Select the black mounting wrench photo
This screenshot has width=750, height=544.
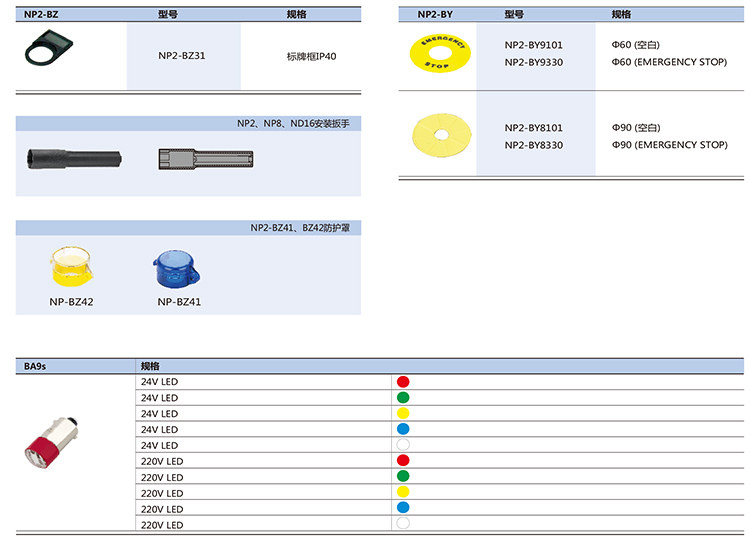(73, 158)
